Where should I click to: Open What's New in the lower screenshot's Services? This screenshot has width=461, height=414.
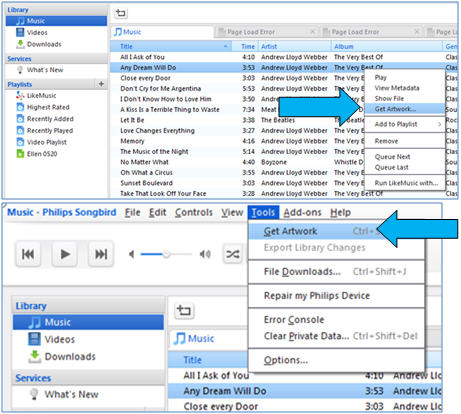[64, 394]
